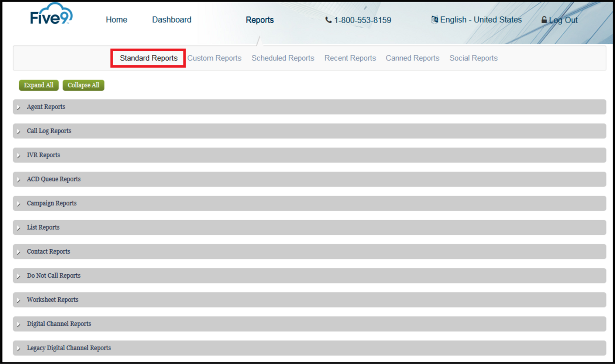Click the Agent Reports heading text
The image size is (615, 364).
[46, 107]
